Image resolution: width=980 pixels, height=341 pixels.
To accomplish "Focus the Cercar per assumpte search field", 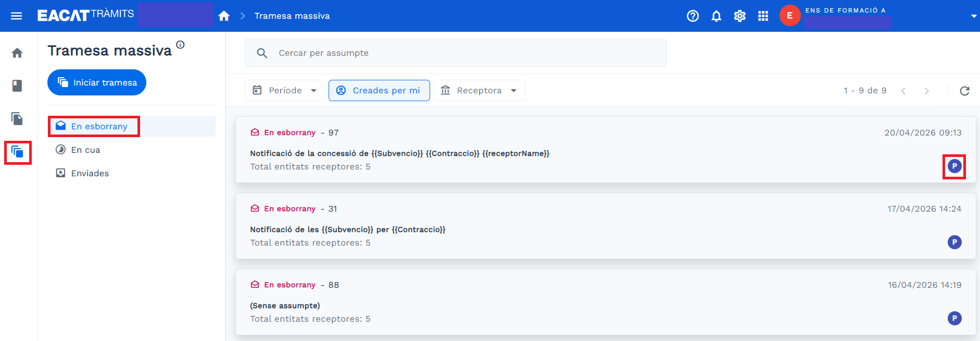I will tap(456, 53).
